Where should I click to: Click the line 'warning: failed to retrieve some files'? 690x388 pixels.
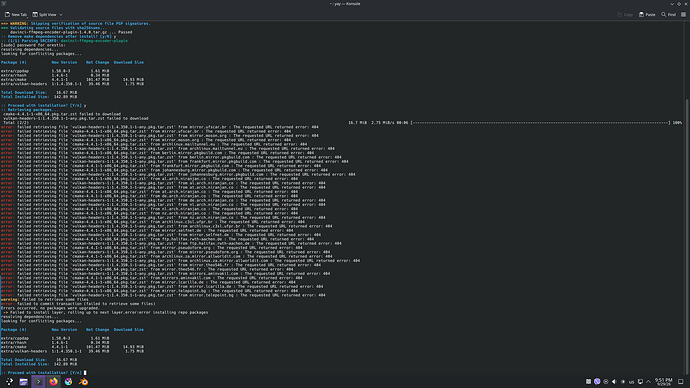tap(45, 300)
